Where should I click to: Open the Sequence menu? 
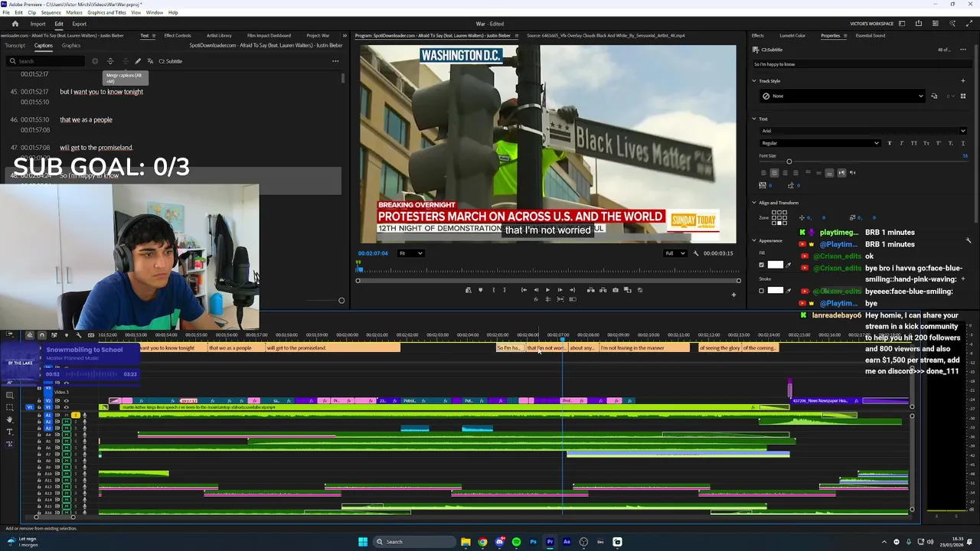pyautogui.click(x=51, y=12)
